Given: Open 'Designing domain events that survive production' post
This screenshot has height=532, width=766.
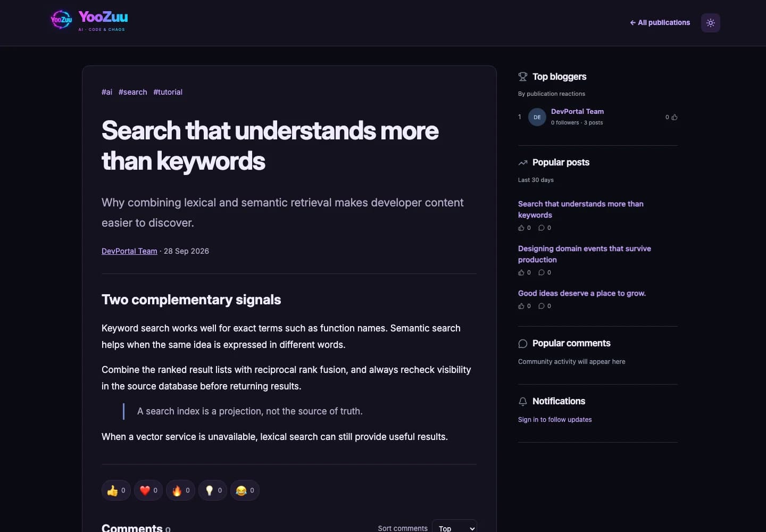Looking at the screenshot, I should pyautogui.click(x=585, y=254).
